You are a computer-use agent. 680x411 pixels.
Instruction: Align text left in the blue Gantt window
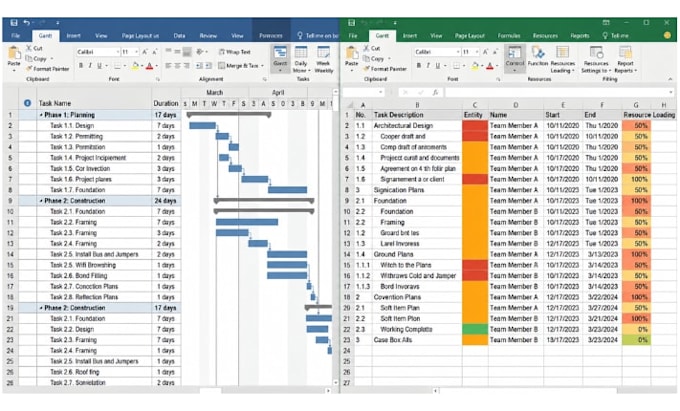tap(168, 65)
